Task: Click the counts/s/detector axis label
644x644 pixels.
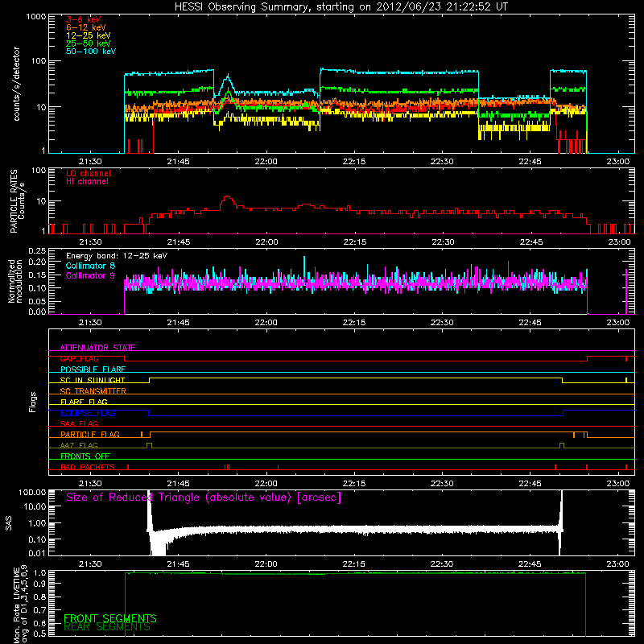Action: click(x=17, y=84)
